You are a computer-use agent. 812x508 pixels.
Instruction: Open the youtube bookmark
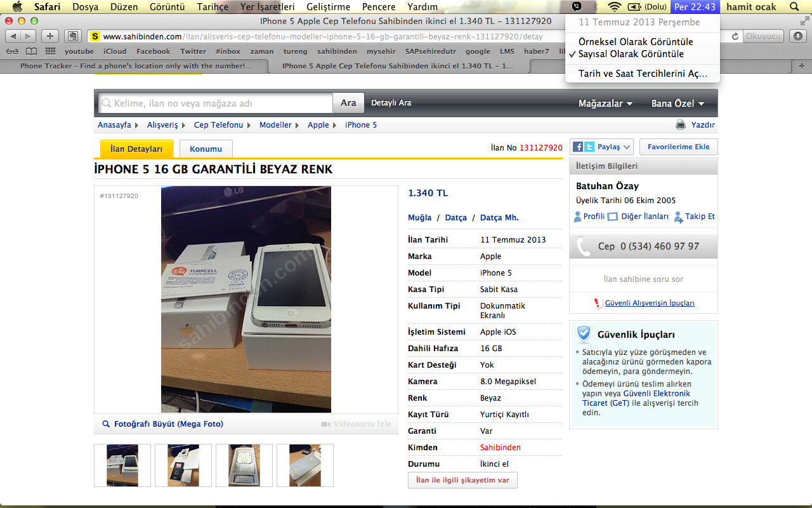click(x=79, y=51)
